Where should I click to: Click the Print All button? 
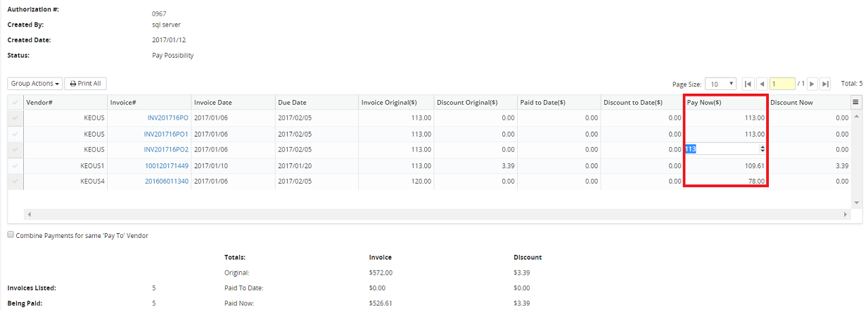click(x=85, y=84)
